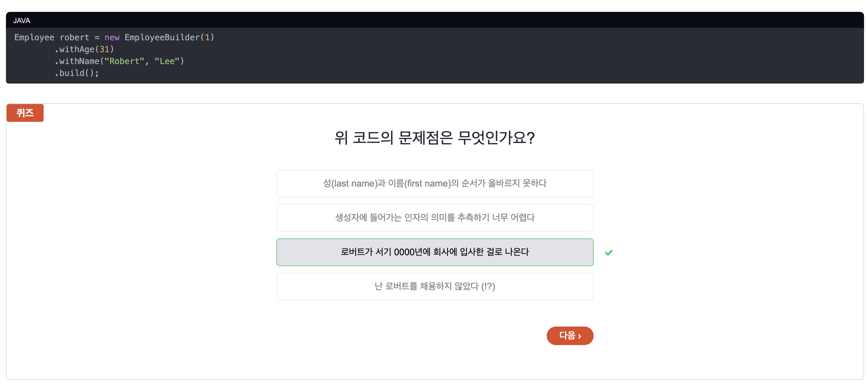Click the red 퀴즈 badge
This screenshot has width=868, height=387.
coord(25,113)
